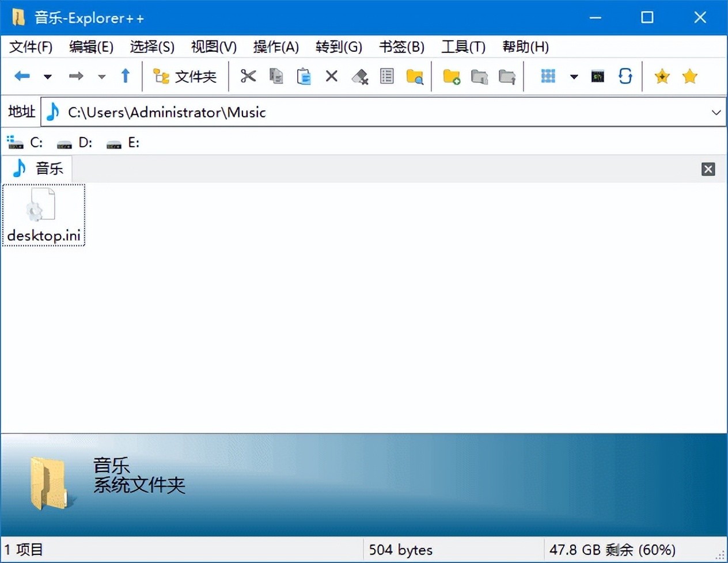Viewport: 728px width, 563px height.
Task: Open forward history dropdown arrow
Action: (102, 77)
